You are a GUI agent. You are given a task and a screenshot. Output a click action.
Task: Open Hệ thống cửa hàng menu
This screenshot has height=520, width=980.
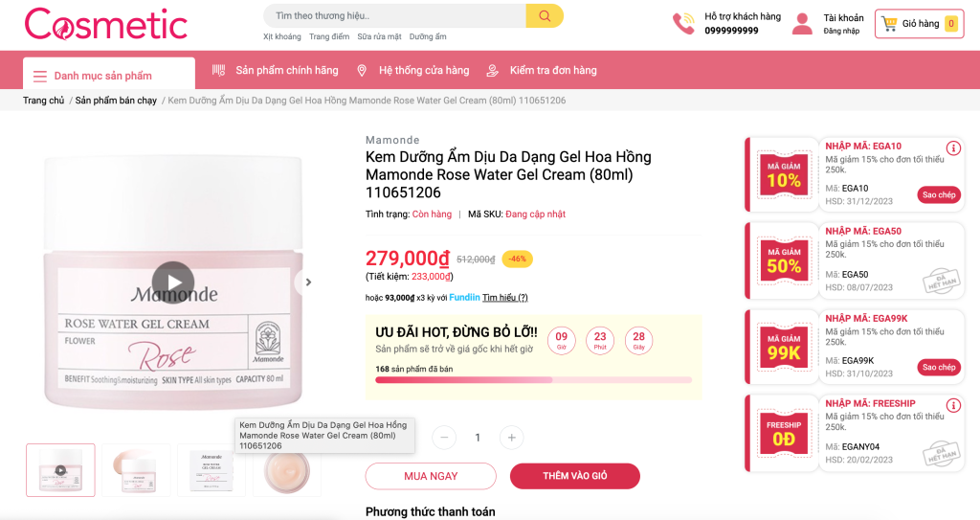coord(413,70)
